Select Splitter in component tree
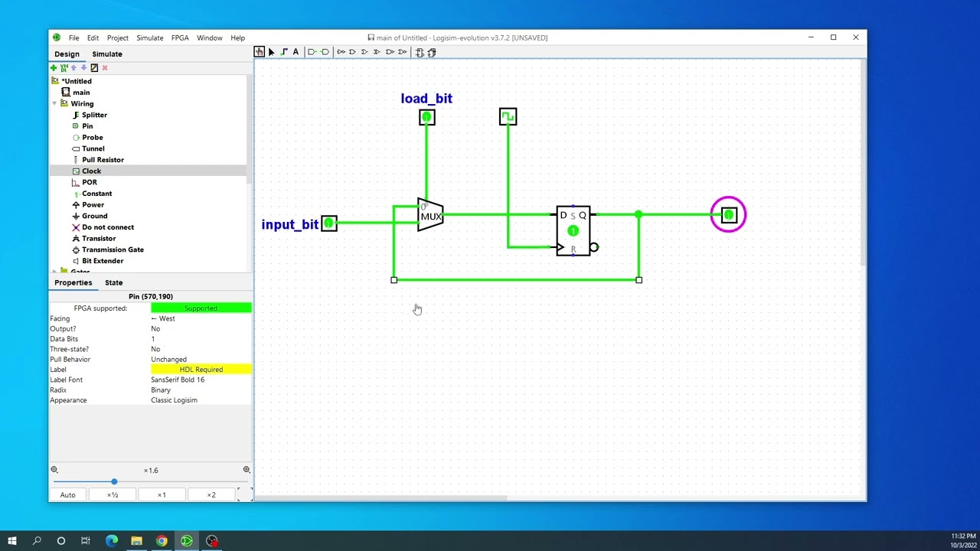Image resolution: width=980 pixels, height=551 pixels. (x=94, y=115)
